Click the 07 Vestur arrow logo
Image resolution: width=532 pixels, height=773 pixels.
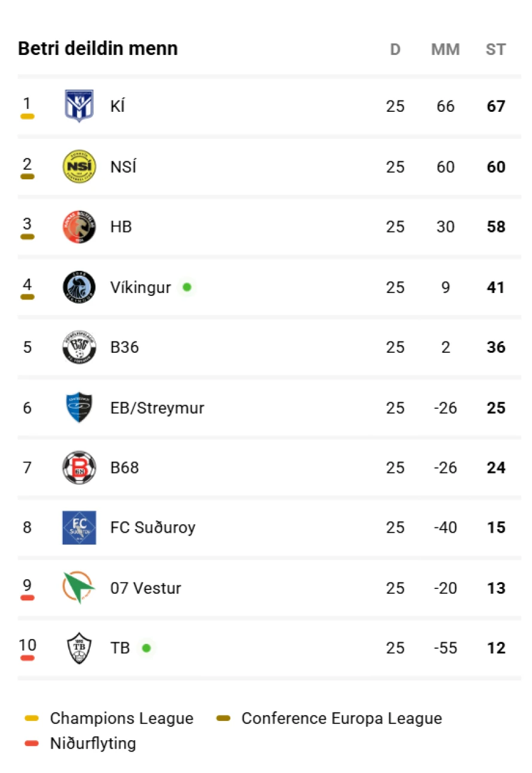click(x=79, y=588)
